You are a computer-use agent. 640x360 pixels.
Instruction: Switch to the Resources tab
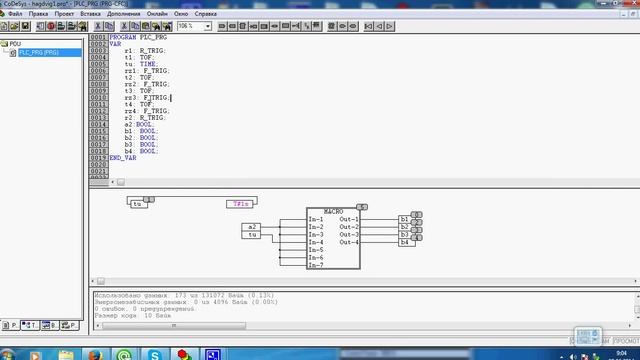pos(69,325)
